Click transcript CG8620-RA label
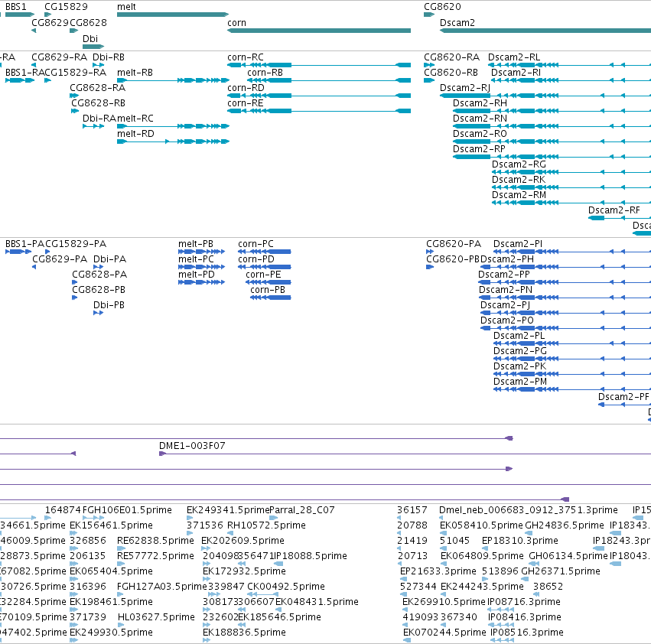 (x=451, y=57)
